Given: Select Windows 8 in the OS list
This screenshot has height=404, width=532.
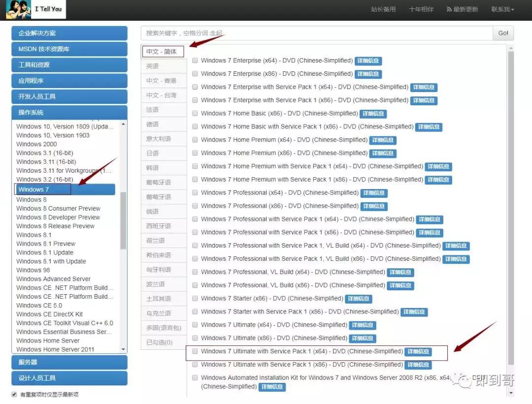Looking at the screenshot, I should [32, 200].
